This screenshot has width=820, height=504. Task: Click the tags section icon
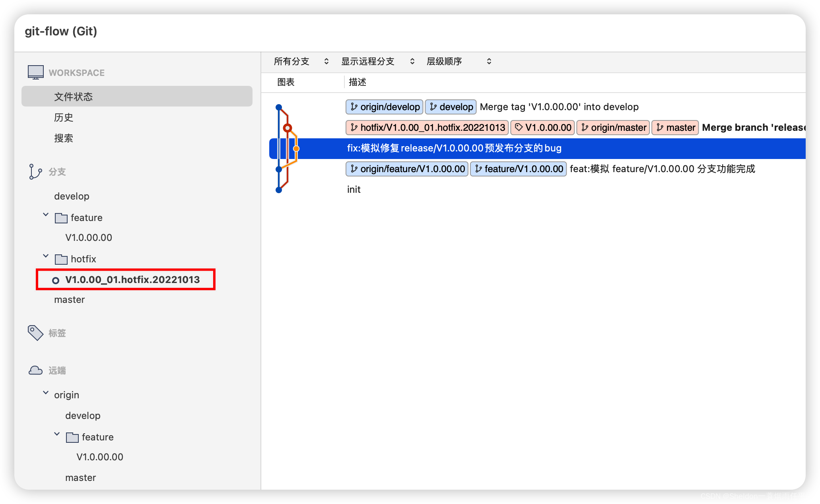click(x=35, y=333)
